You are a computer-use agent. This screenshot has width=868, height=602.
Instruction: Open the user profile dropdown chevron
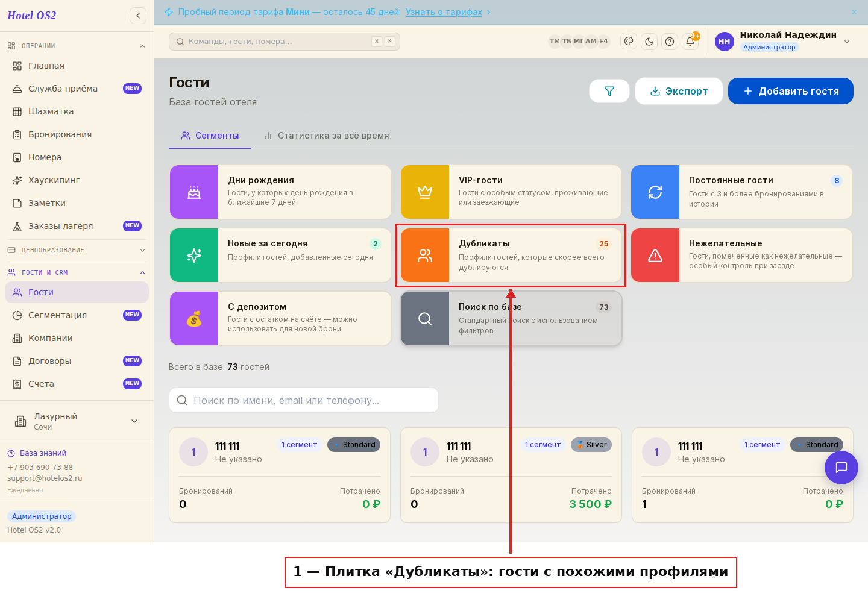click(x=847, y=42)
